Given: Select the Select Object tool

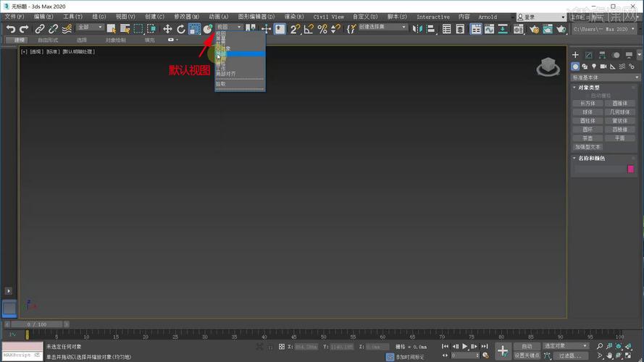Looking at the screenshot, I should click(112, 29).
